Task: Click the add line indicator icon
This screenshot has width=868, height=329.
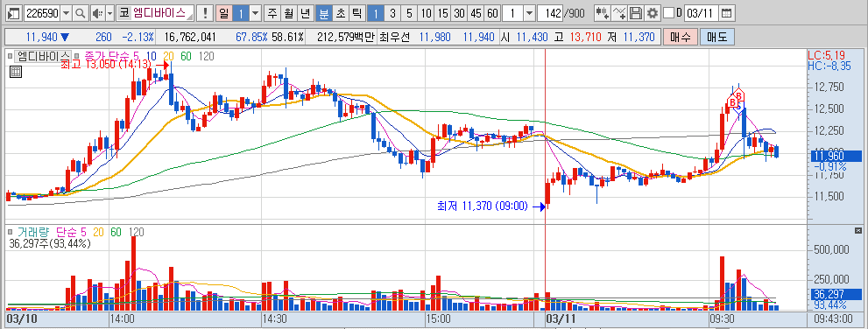Action: (620, 13)
